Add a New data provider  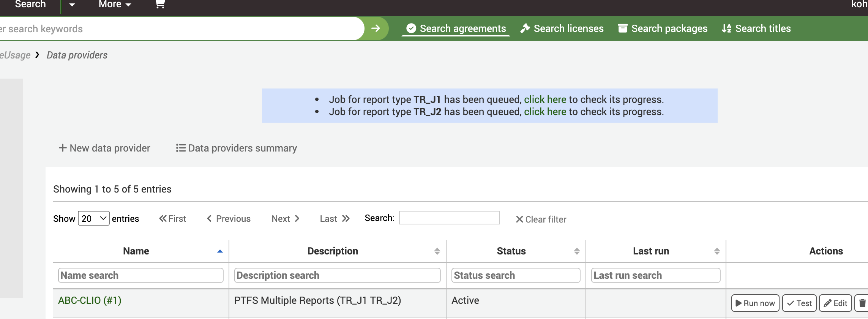(104, 148)
